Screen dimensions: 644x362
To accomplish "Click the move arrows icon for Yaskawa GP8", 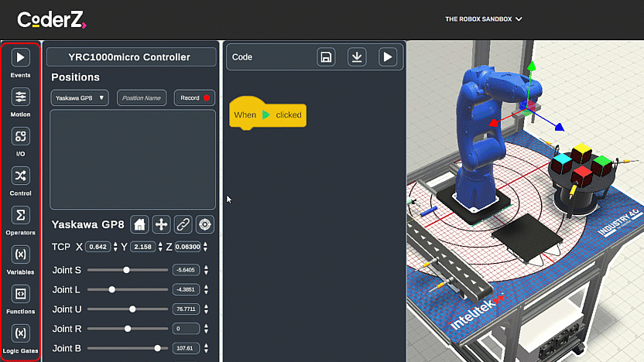I will [161, 224].
